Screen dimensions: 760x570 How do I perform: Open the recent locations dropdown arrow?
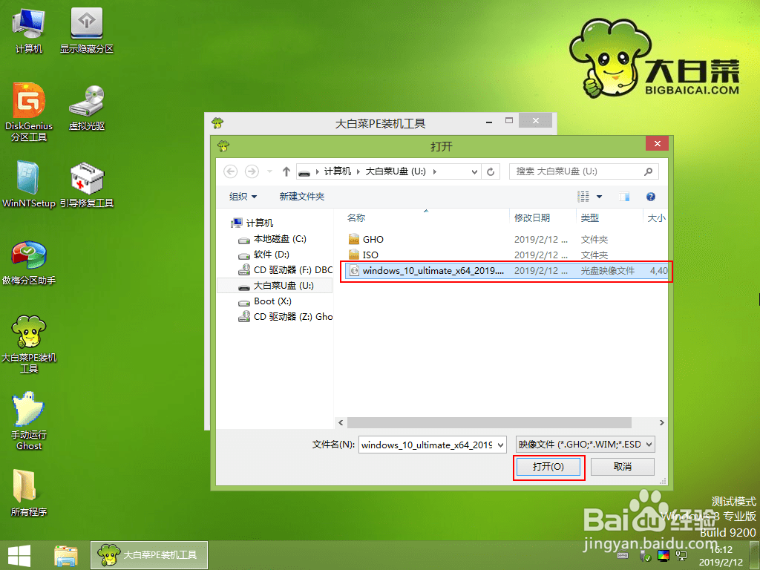tap(270, 172)
